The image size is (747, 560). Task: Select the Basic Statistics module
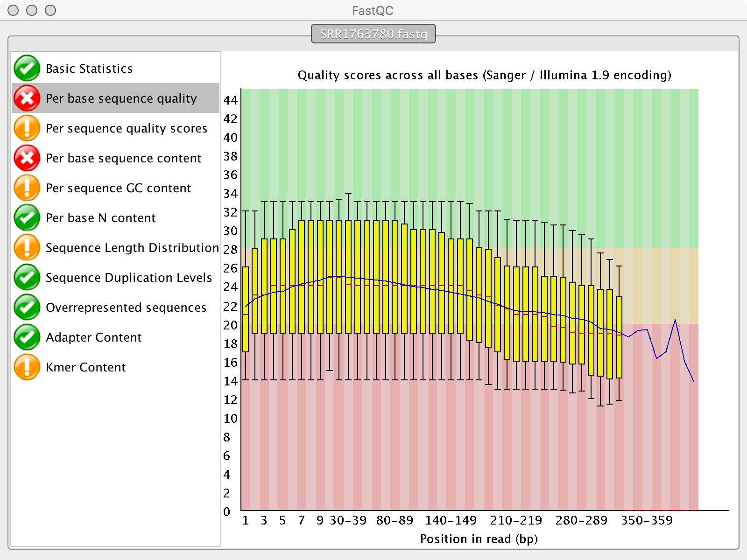[88, 68]
